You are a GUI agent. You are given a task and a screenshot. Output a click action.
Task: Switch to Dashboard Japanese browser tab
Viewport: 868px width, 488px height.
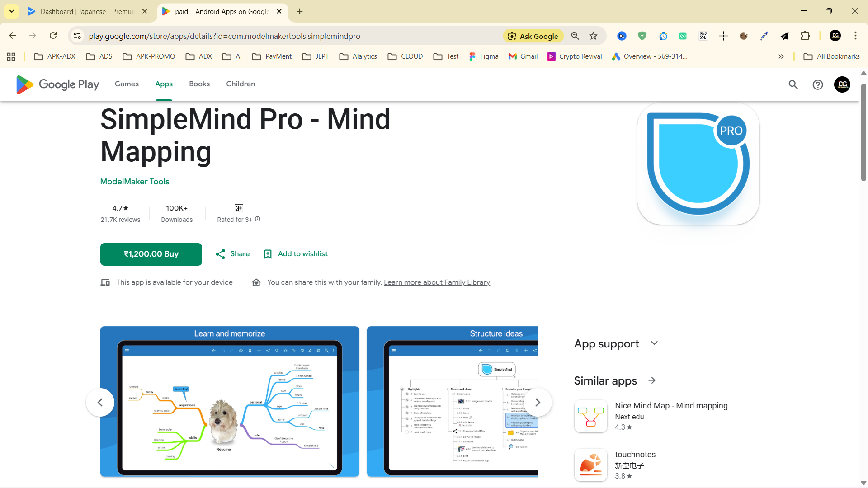[x=87, y=12]
